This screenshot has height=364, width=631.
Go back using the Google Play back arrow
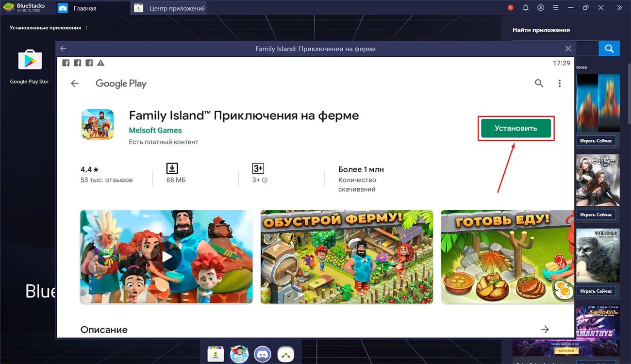(x=75, y=83)
